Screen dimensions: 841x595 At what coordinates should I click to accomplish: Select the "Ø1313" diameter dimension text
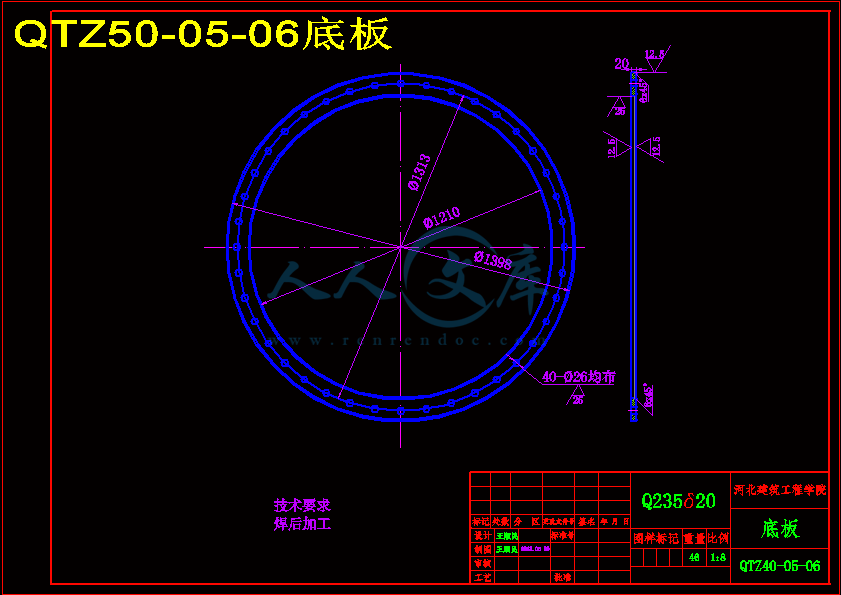coord(419,172)
